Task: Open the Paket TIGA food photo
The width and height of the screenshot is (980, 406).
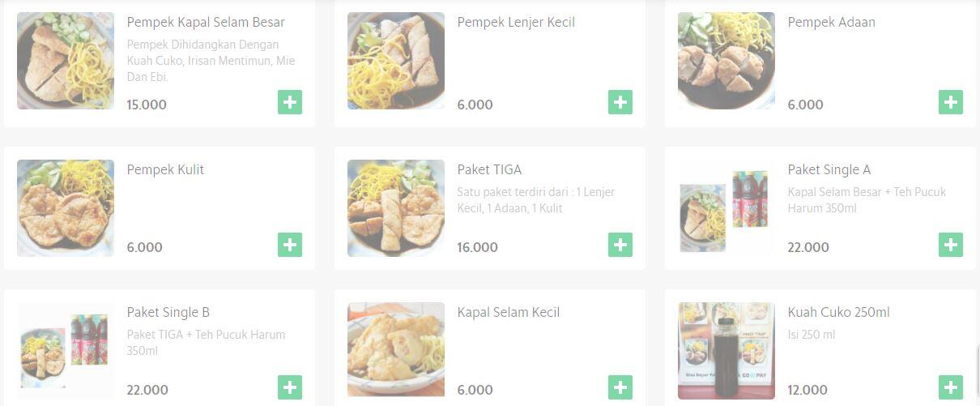Action: pos(396,208)
